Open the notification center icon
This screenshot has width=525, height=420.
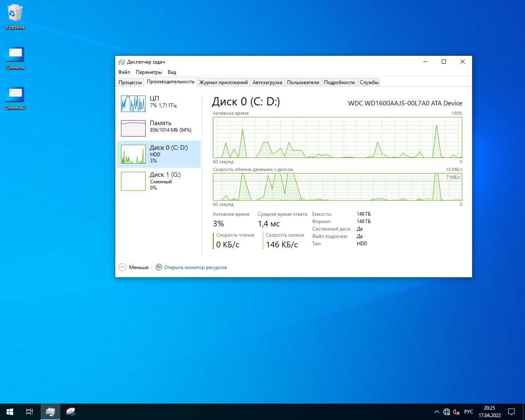click(511, 412)
